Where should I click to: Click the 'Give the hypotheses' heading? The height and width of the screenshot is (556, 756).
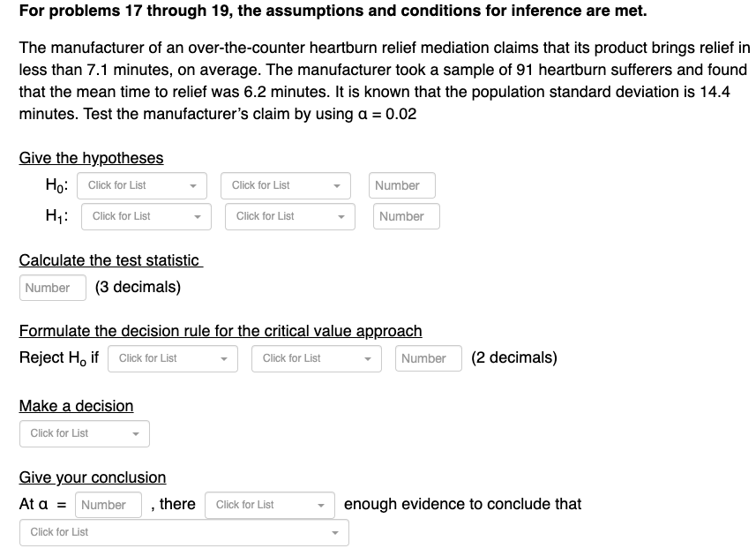pyautogui.click(x=91, y=157)
